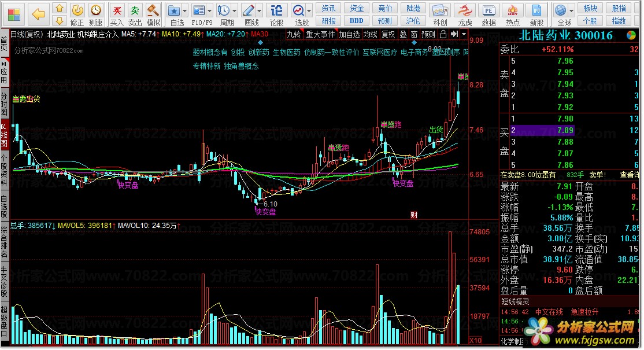Click the 周期 candlestick clock icon
Image resolution: width=644 pixels, height=350 pixels.
point(224,11)
